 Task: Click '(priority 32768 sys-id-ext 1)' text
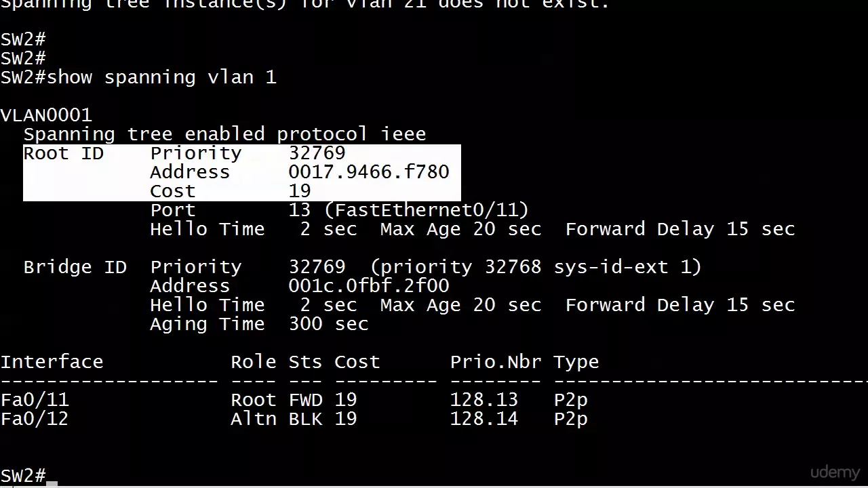[x=536, y=267]
